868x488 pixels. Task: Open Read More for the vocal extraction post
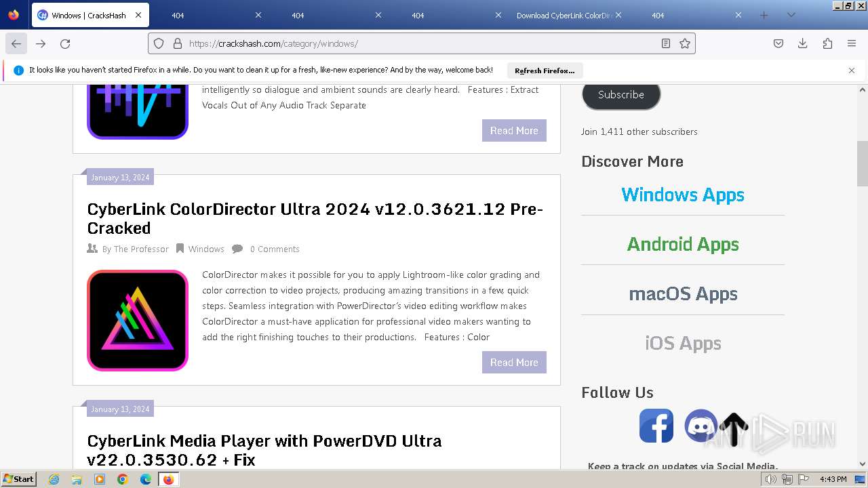(514, 130)
